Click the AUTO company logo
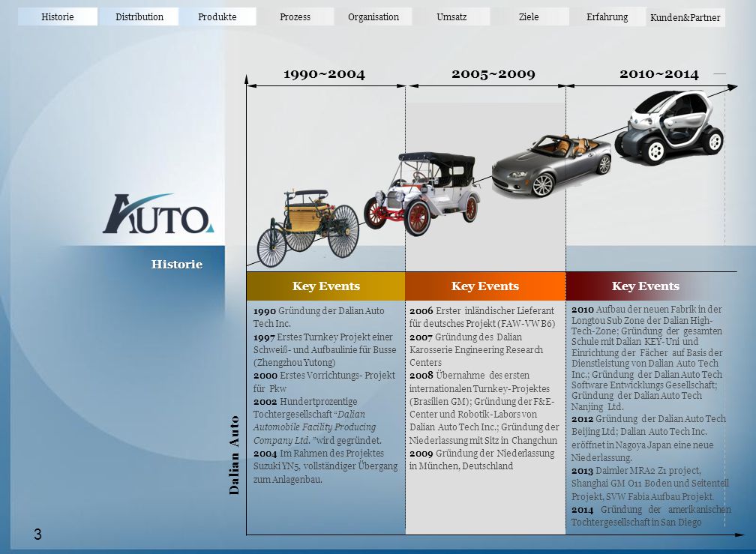The width and height of the screenshot is (756, 554). pyautogui.click(x=158, y=214)
